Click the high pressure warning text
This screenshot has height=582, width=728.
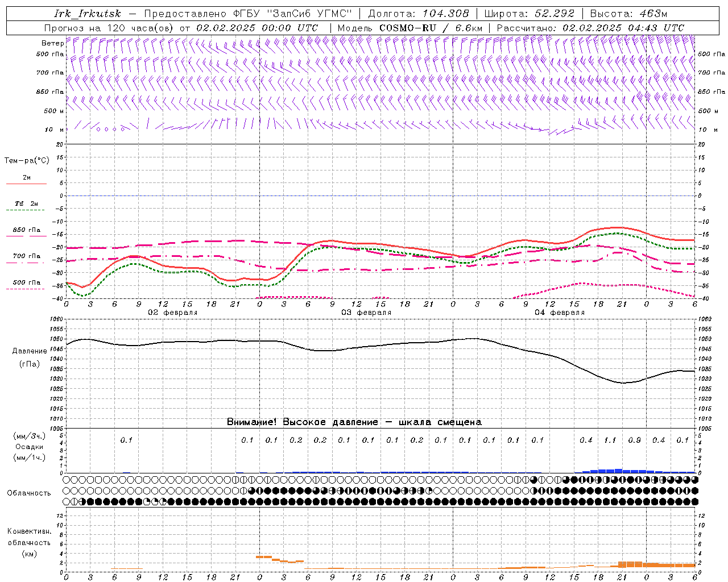click(354, 422)
